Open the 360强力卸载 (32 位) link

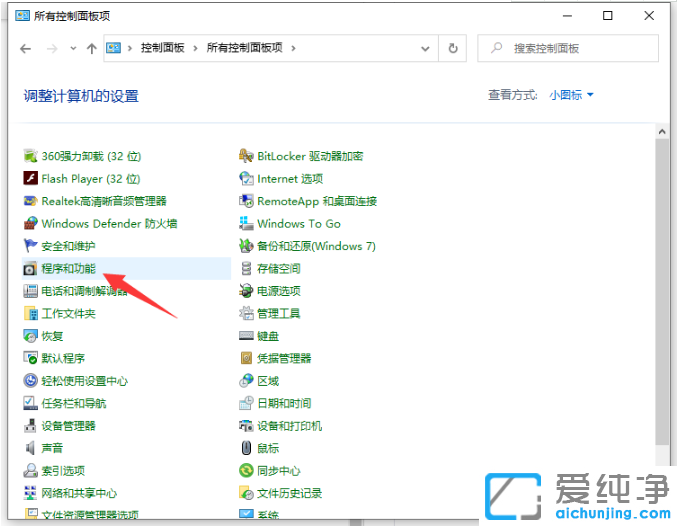click(x=91, y=156)
